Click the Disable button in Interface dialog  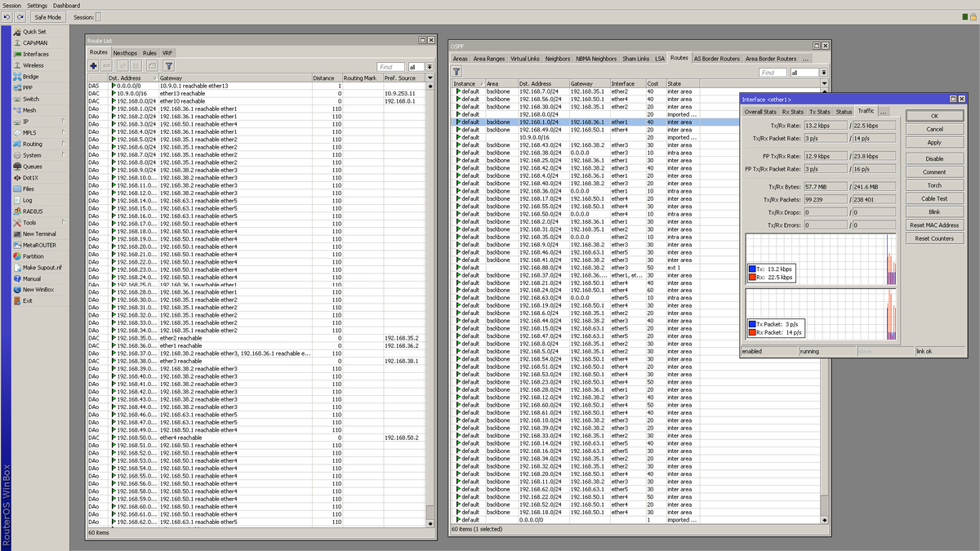[x=934, y=158]
